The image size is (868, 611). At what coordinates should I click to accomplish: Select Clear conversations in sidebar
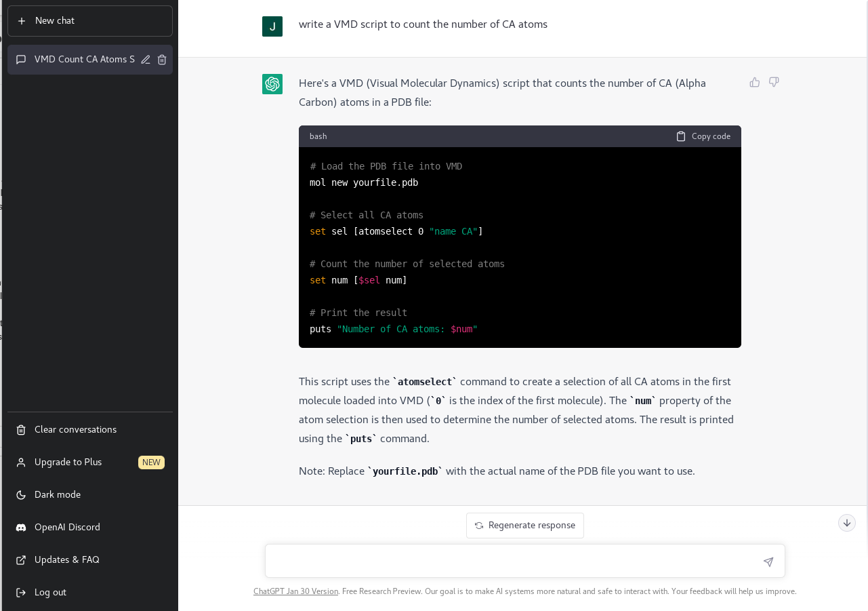(x=75, y=429)
